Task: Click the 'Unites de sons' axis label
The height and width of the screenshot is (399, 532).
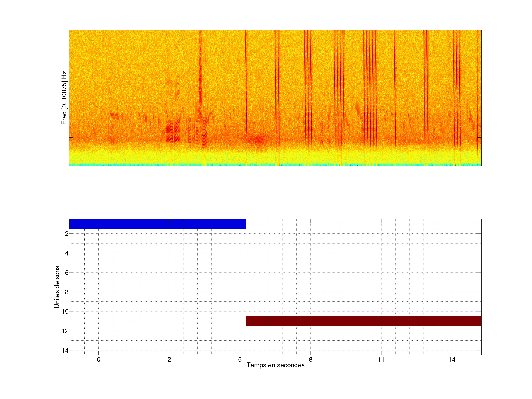Action: tap(57, 287)
